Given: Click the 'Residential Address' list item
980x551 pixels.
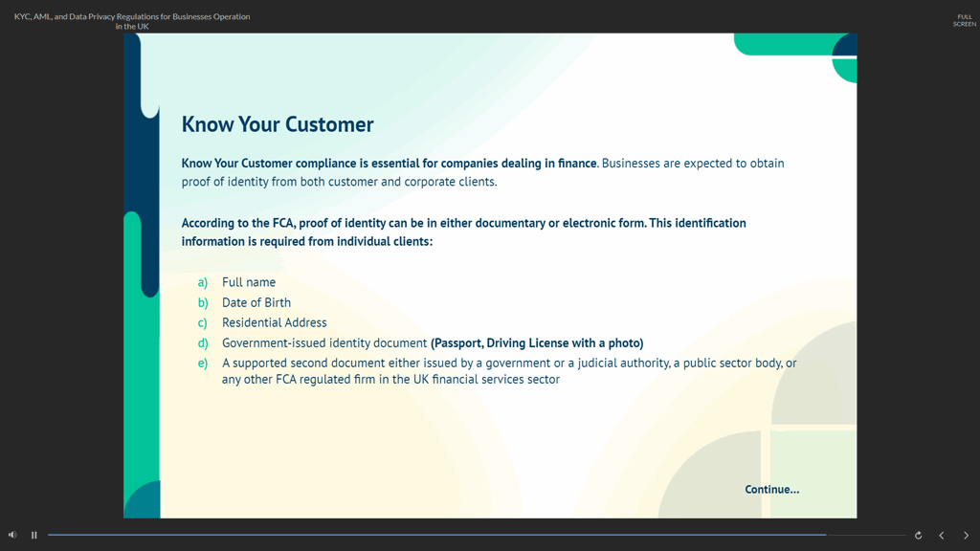Looking at the screenshot, I should click(275, 322).
